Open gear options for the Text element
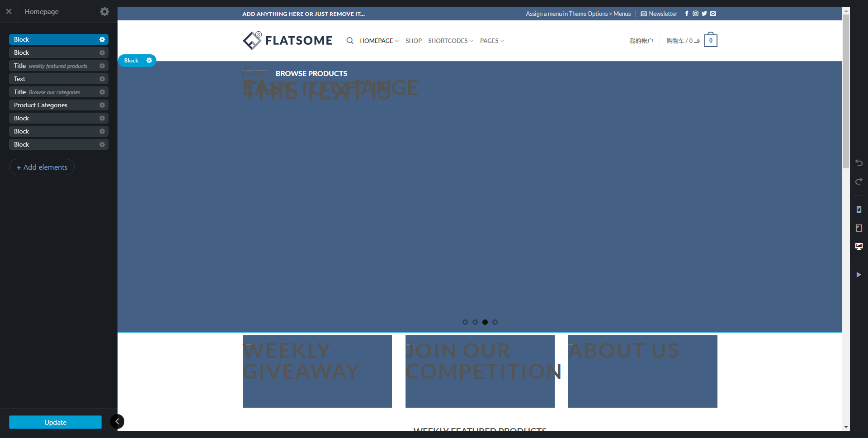 (x=102, y=79)
